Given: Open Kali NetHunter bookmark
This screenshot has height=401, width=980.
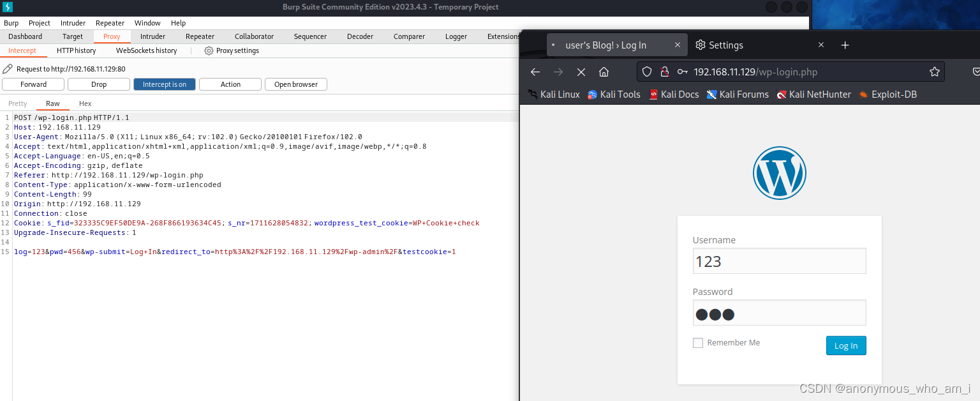Looking at the screenshot, I should pyautogui.click(x=813, y=95).
